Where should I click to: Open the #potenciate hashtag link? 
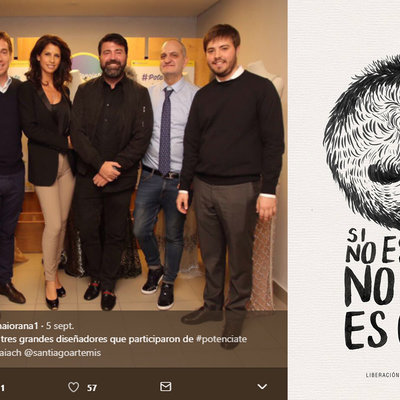coord(222,339)
